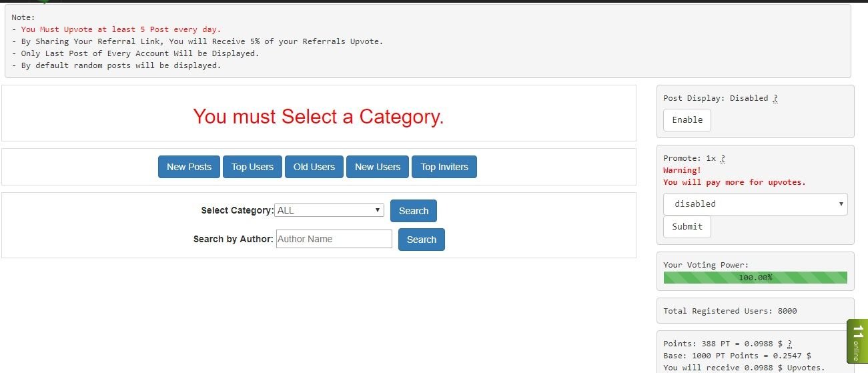Viewport: 868px width, 373px height.
Task: Click the Voting Power progress bar
Action: tap(755, 278)
